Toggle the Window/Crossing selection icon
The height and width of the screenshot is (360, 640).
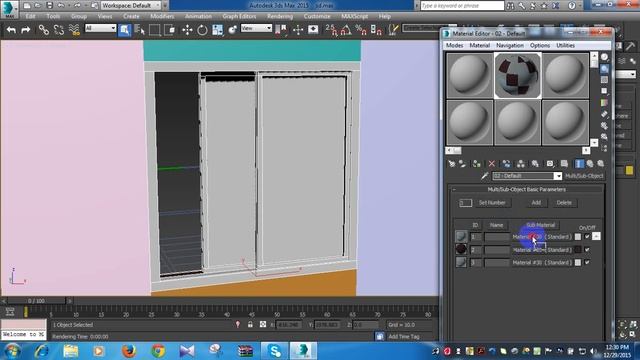point(169,30)
